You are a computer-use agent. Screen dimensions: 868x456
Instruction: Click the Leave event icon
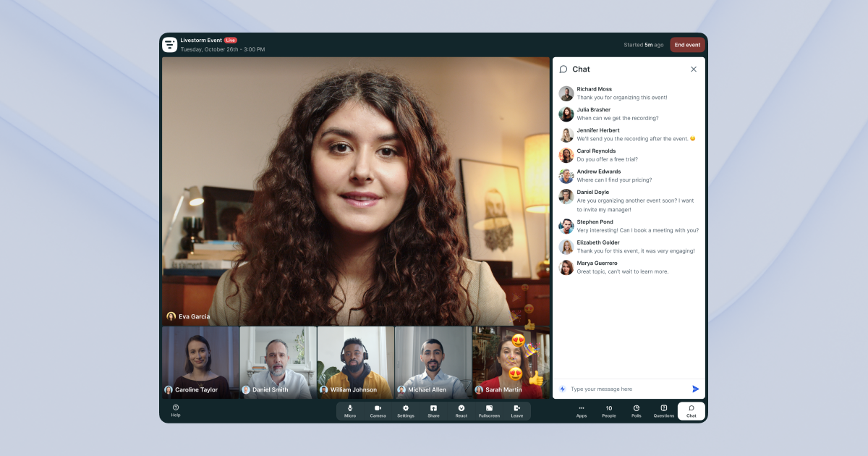pyautogui.click(x=517, y=411)
